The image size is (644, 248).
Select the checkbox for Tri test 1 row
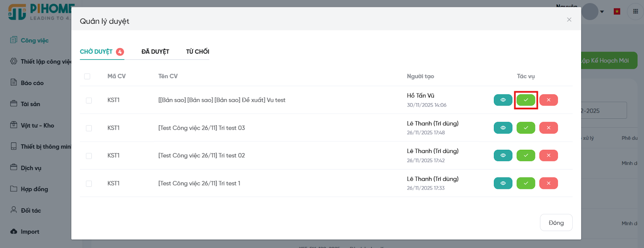coord(89,184)
